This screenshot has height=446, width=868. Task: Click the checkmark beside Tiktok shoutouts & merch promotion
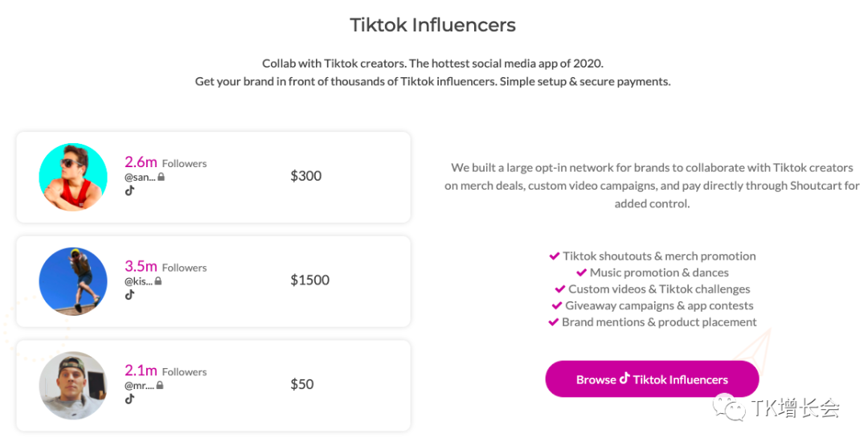(x=554, y=256)
